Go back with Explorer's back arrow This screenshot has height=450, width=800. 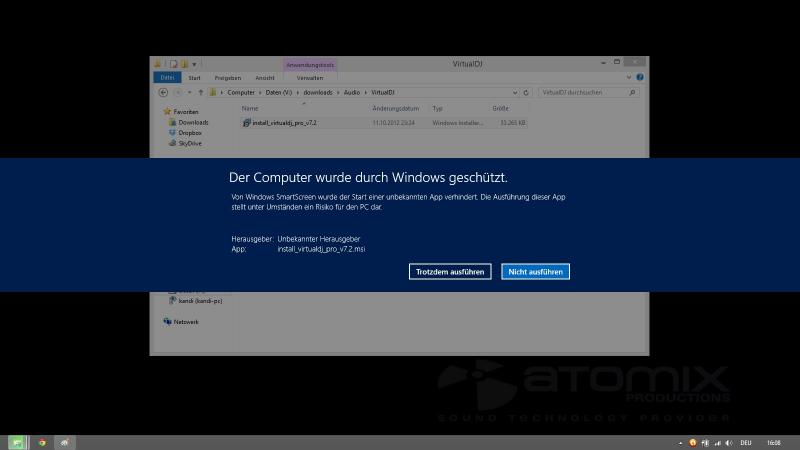click(x=163, y=92)
